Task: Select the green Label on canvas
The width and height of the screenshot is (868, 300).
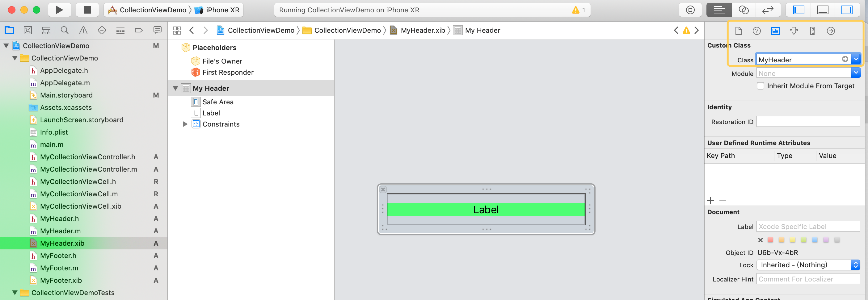Action: tap(486, 210)
